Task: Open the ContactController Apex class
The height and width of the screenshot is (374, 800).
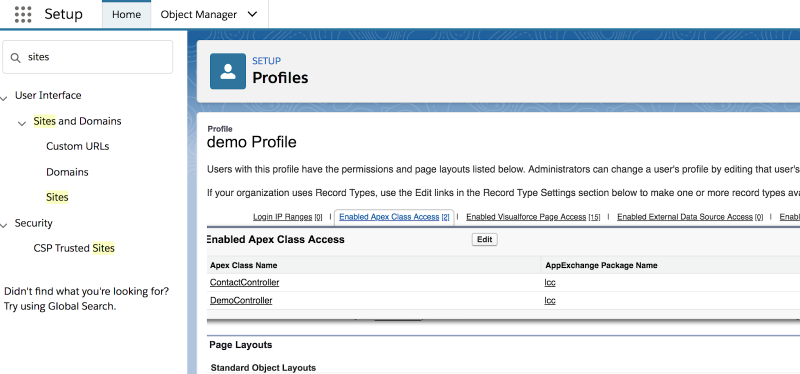Action: point(244,283)
